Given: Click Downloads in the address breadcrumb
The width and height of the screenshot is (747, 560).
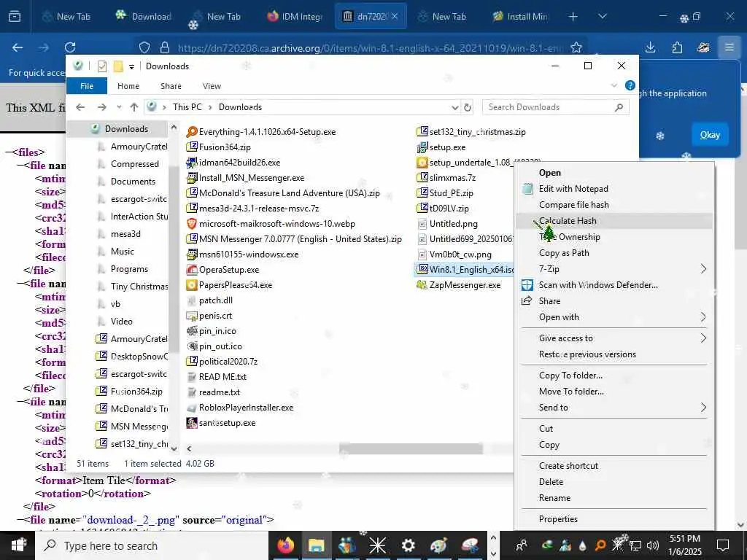Looking at the screenshot, I should pos(240,107).
